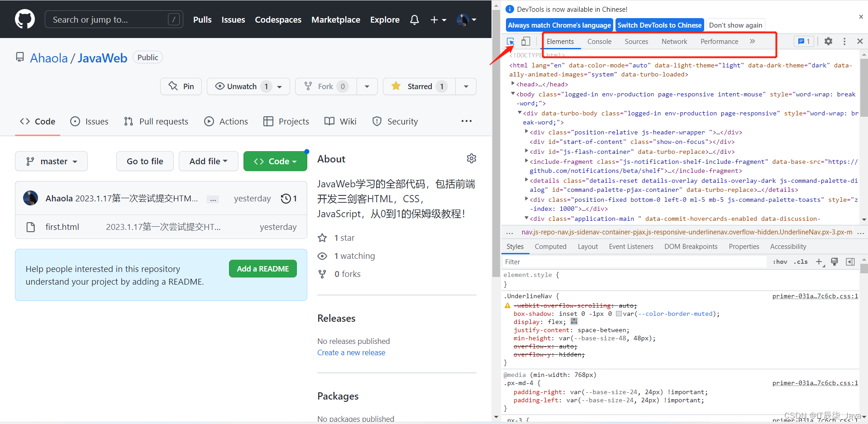Click the Ahaola commit author avatar
The height and width of the screenshot is (424, 868).
[x=30, y=198]
